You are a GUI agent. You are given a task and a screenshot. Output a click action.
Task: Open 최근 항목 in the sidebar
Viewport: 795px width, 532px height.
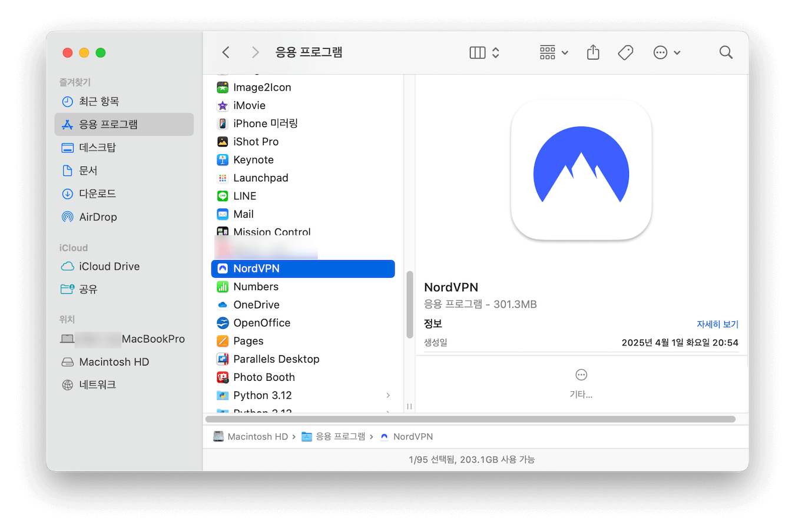coord(124,101)
